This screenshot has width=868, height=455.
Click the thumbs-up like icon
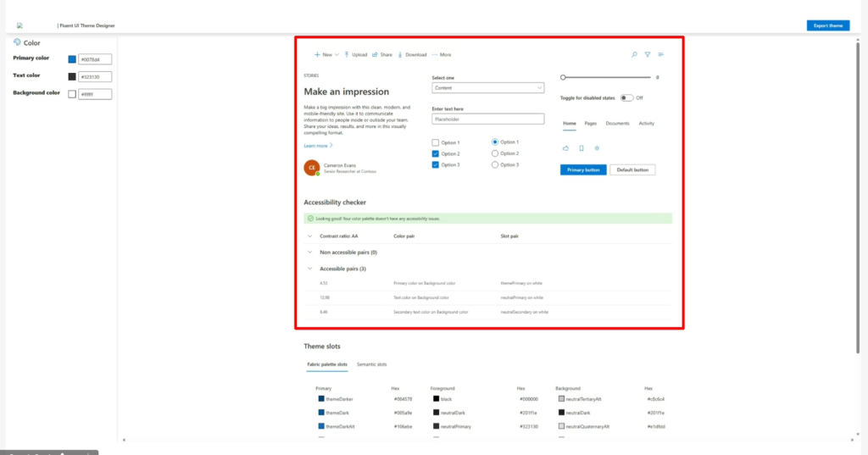565,148
